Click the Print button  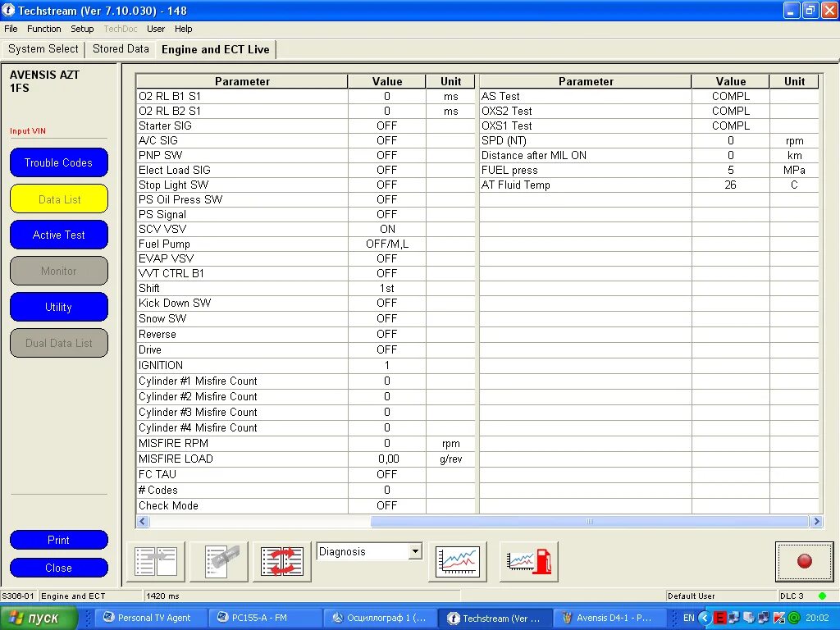[x=59, y=540]
